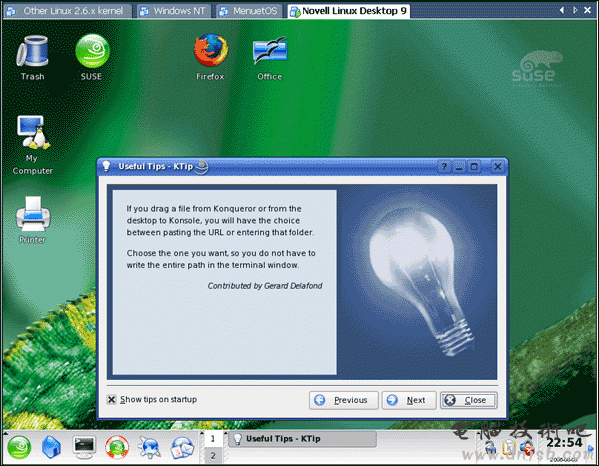Click the Useful Tips - KTip title text

coord(155,167)
